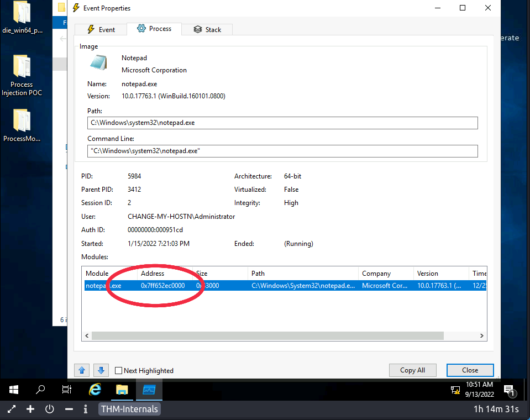Go to next event with down arrow
Image resolution: width=530 pixels, height=420 pixels.
100,370
